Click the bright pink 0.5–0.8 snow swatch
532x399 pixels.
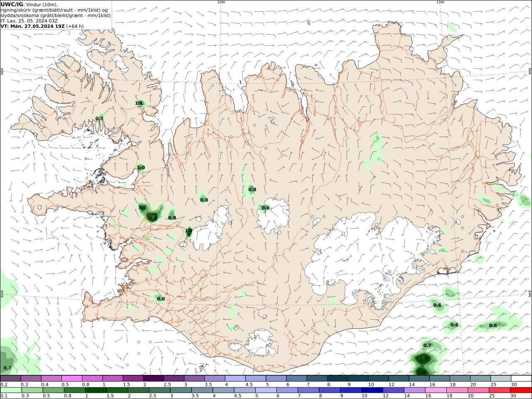click(71, 378)
